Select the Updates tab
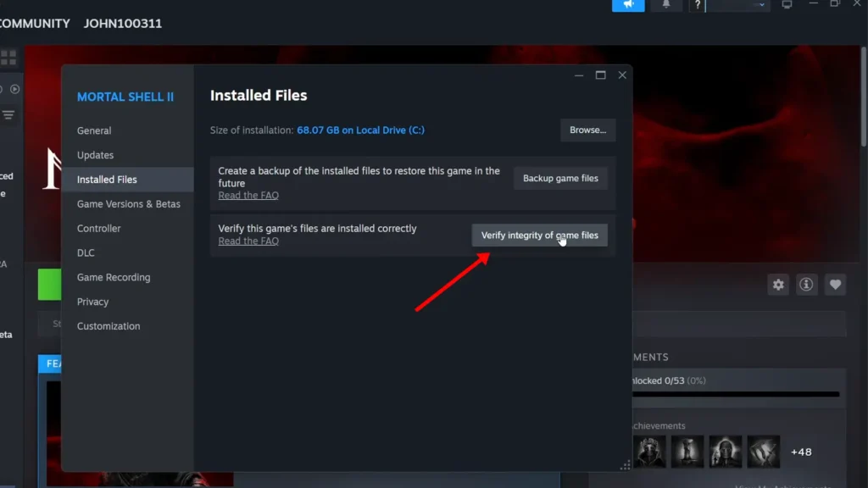Image resolution: width=868 pixels, height=488 pixels. coord(127,155)
